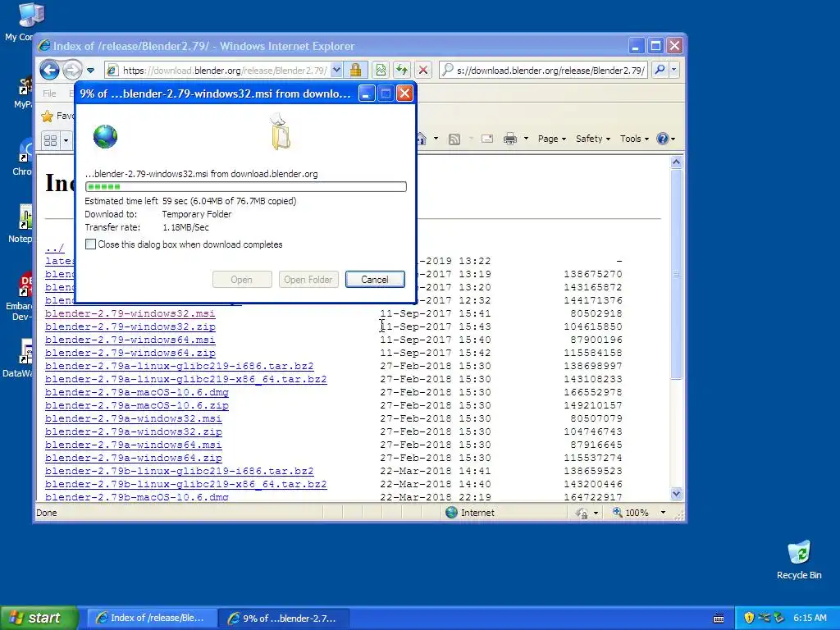The height and width of the screenshot is (630, 840).
Task: Expand the Quick Tabs dropdown arrow
Action: click(66, 140)
